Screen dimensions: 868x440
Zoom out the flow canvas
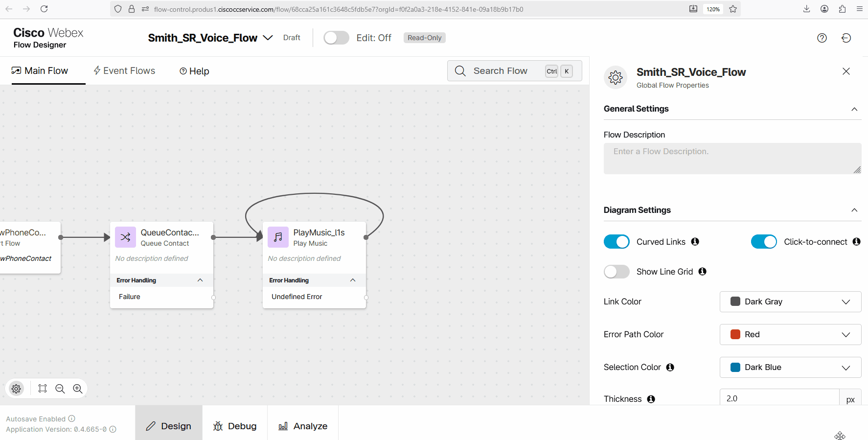coord(60,389)
